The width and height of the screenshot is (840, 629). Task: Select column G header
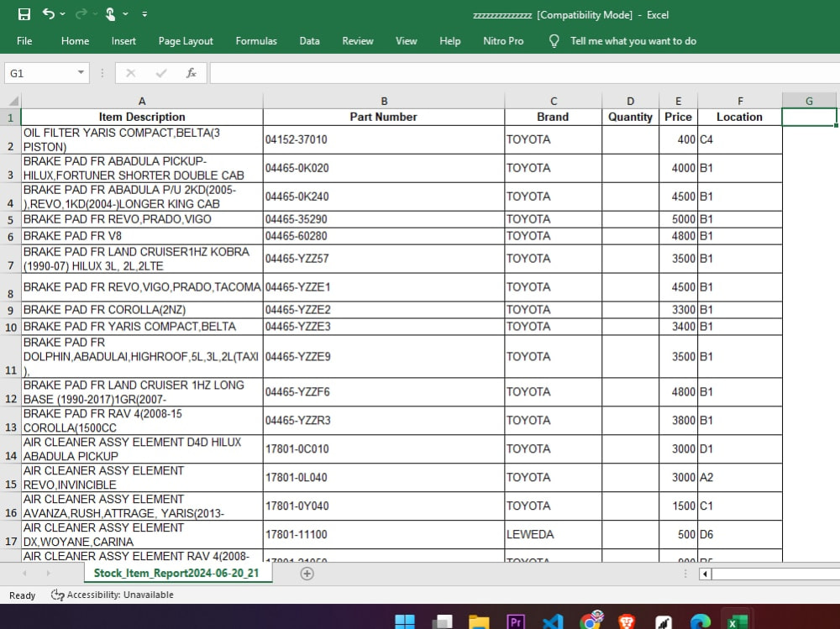(x=809, y=101)
